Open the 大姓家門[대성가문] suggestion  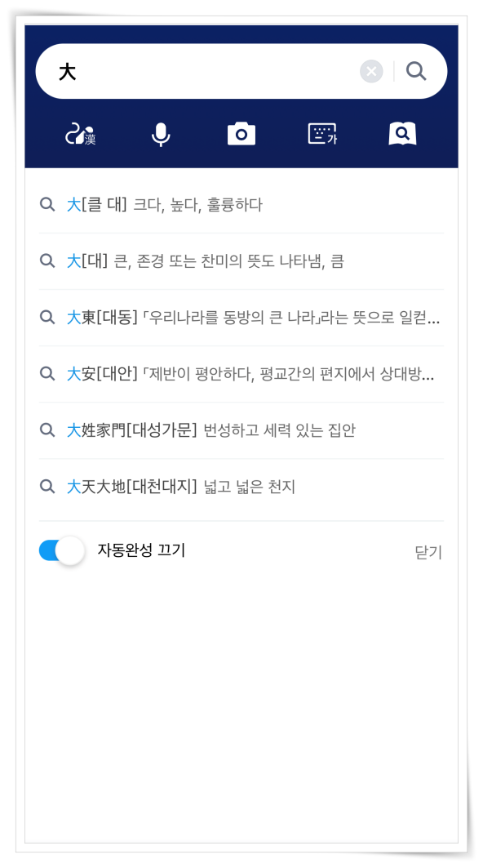click(241, 430)
